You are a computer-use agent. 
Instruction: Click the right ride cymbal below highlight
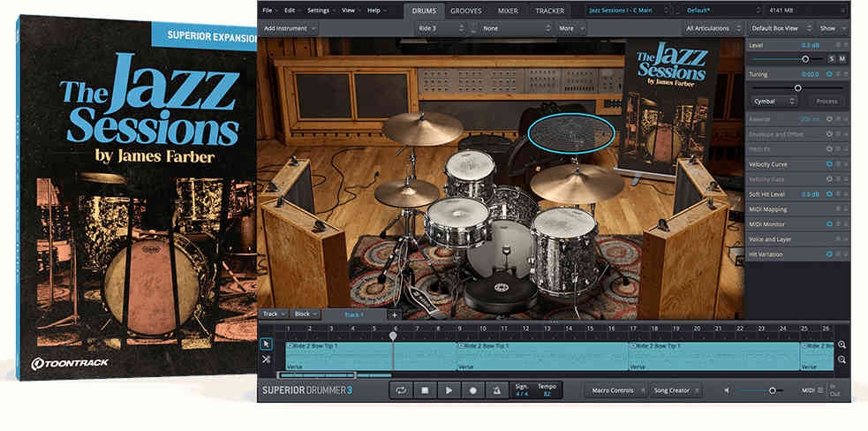click(x=577, y=183)
